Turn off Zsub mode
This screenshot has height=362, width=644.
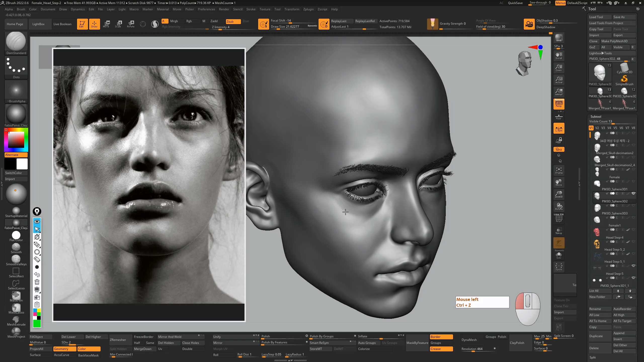[x=233, y=21]
